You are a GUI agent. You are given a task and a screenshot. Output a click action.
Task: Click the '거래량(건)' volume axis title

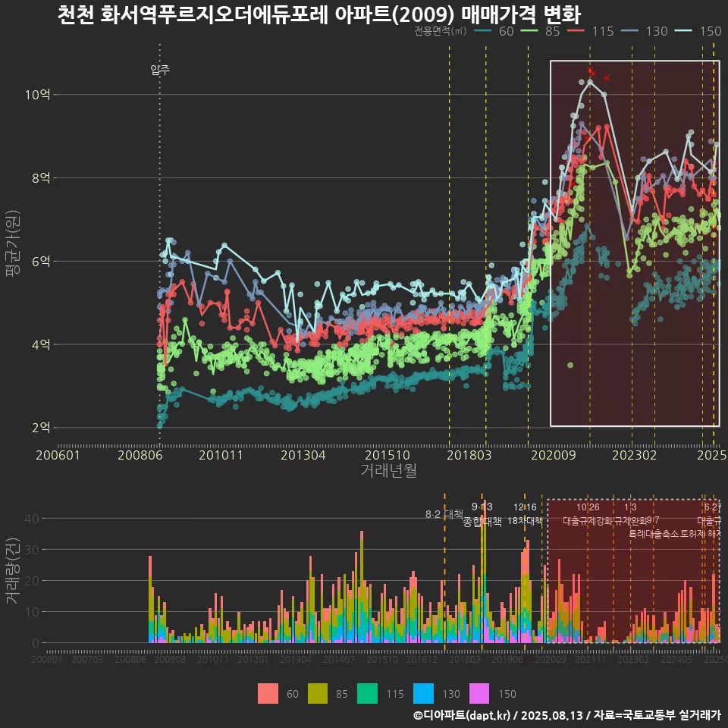click(13, 571)
